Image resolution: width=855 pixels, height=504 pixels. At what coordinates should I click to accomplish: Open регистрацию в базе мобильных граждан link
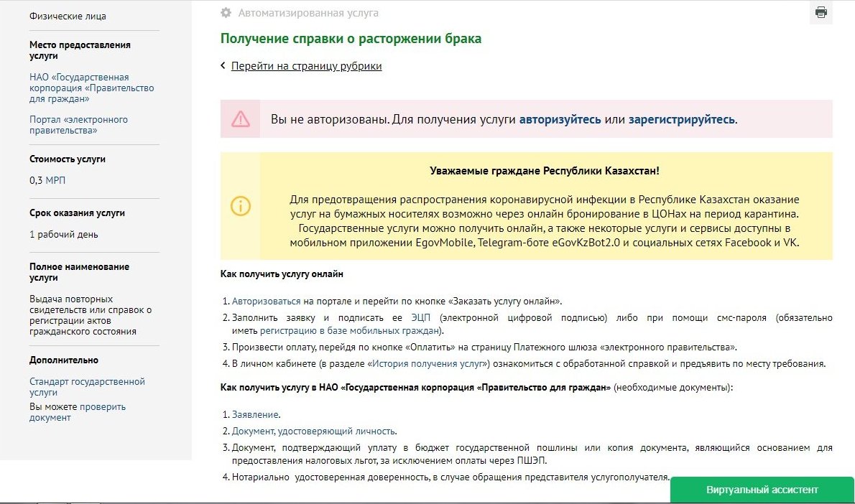point(350,330)
